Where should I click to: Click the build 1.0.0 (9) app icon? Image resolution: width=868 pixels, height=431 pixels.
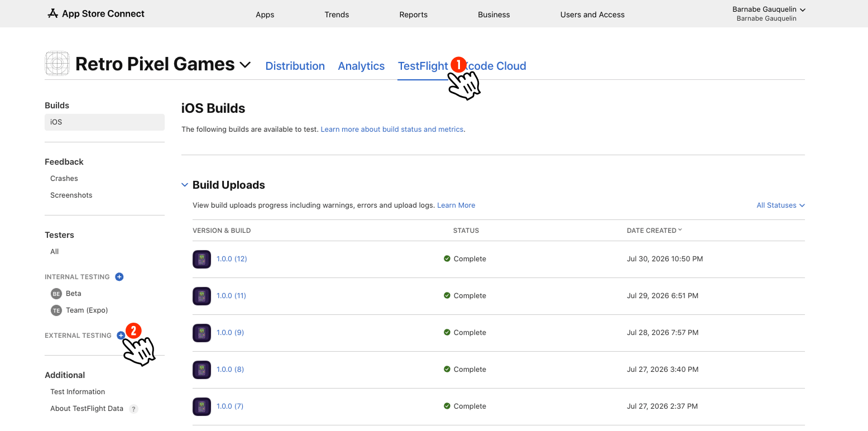coord(202,333)
